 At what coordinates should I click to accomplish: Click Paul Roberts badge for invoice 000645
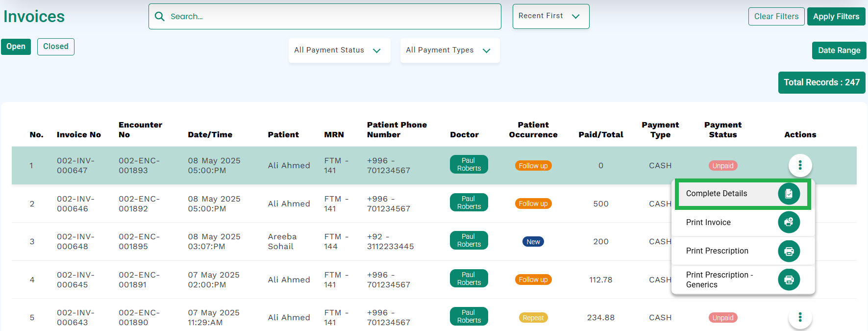pyautogui.click(x=469, y=279)
